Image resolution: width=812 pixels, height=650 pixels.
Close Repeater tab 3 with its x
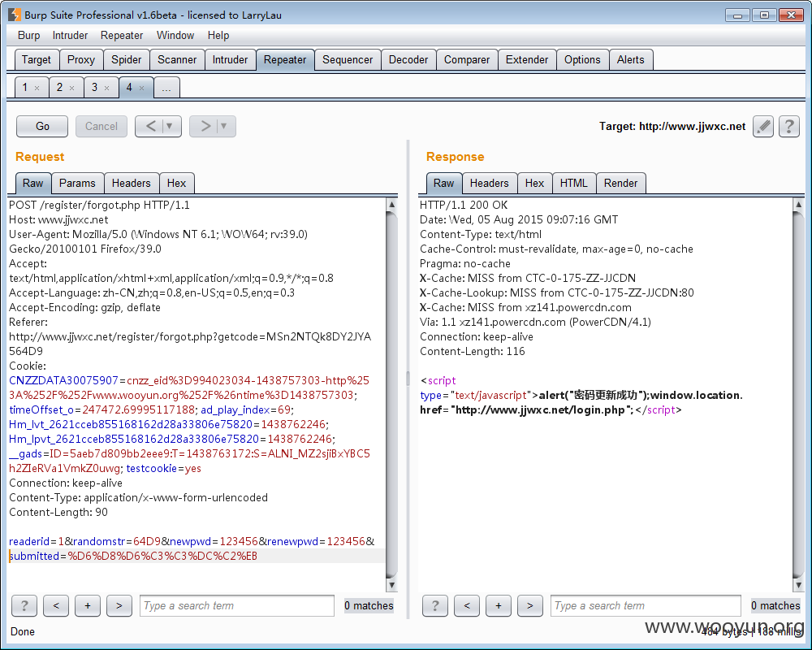(106, 88)
